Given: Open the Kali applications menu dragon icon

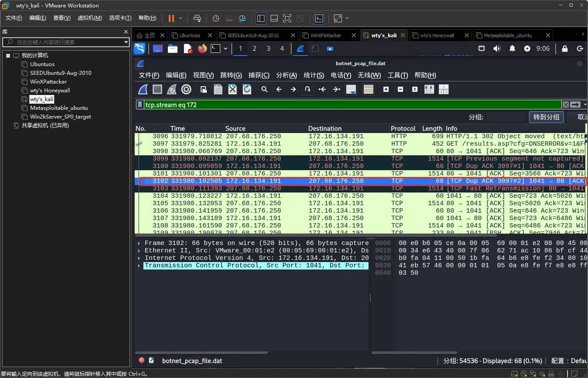Looking at the screenshot, I should 139,49.
